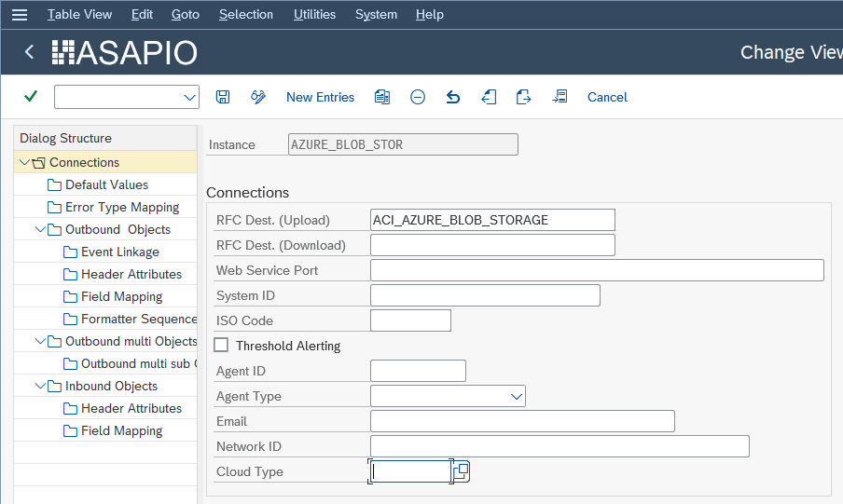843x504 pixels.
Task: Click the Connections section heading
Action: 247,192
